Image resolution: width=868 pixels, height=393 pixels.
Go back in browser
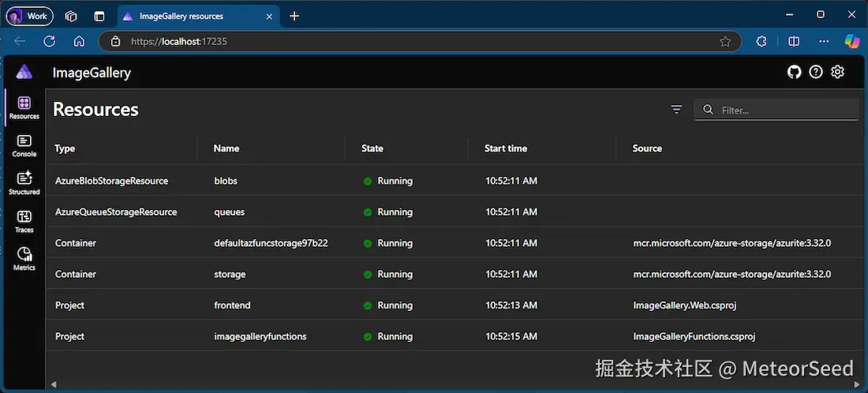pyautogui.click(x=20, y=42)
